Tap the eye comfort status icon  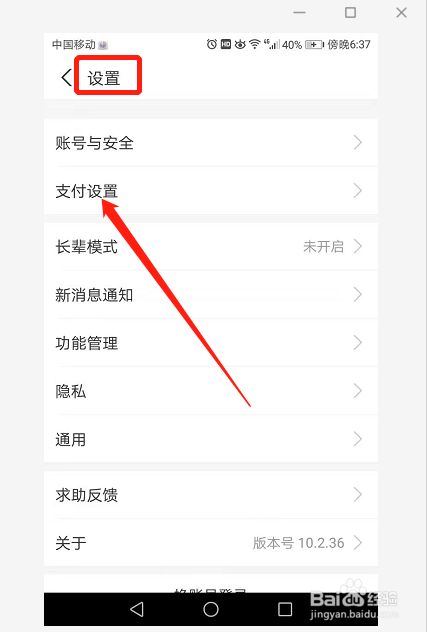(x=240, y=44)
